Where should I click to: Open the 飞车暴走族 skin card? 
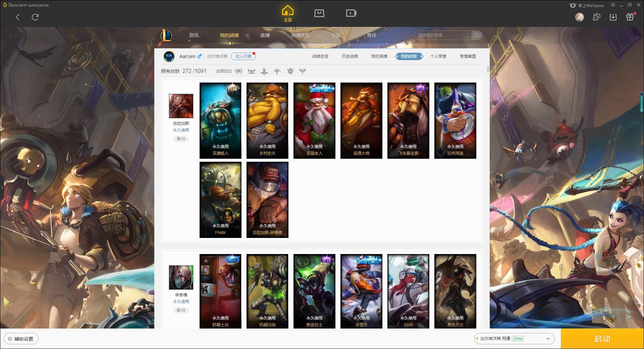(x=408, y=120)
